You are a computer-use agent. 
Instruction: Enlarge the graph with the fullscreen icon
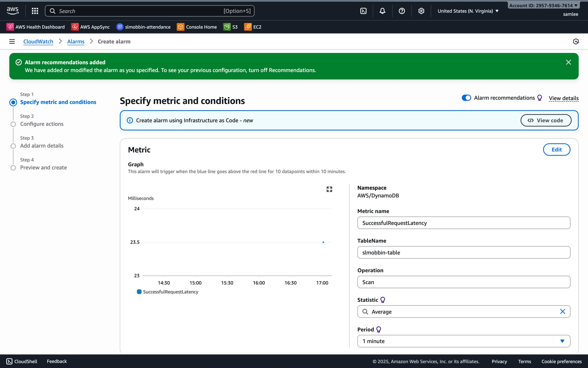click(x=329, y=189)
